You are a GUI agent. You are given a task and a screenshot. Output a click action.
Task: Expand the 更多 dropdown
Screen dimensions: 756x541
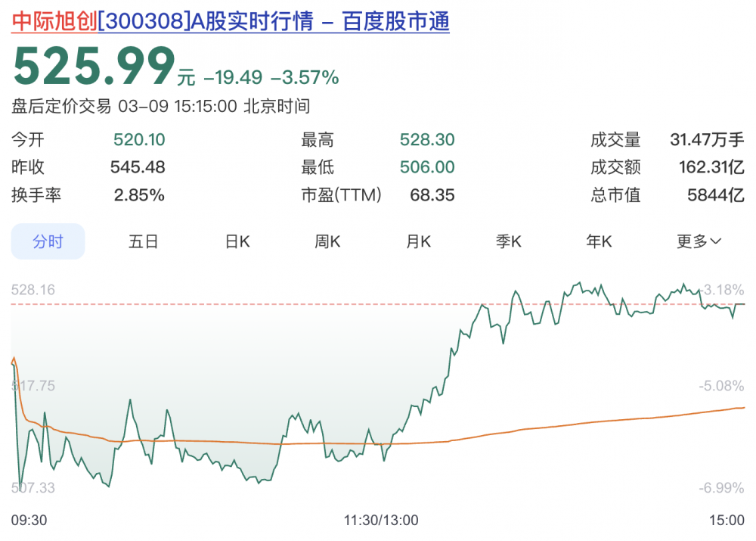coord(699,241)
